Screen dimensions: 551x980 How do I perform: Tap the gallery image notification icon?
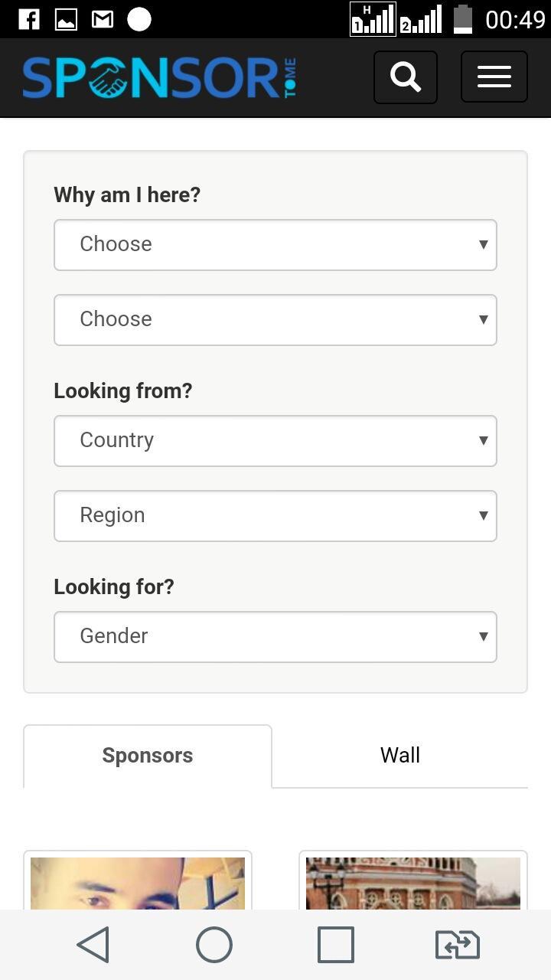click(x=66, y=19)
